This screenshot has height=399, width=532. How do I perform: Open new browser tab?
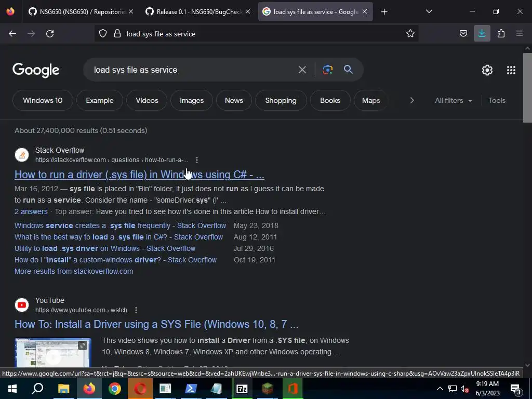(384, 12)
